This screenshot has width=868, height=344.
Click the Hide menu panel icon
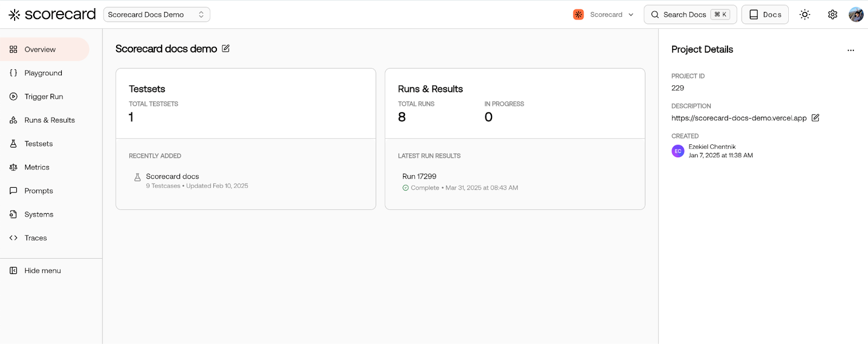pos(14,271)
